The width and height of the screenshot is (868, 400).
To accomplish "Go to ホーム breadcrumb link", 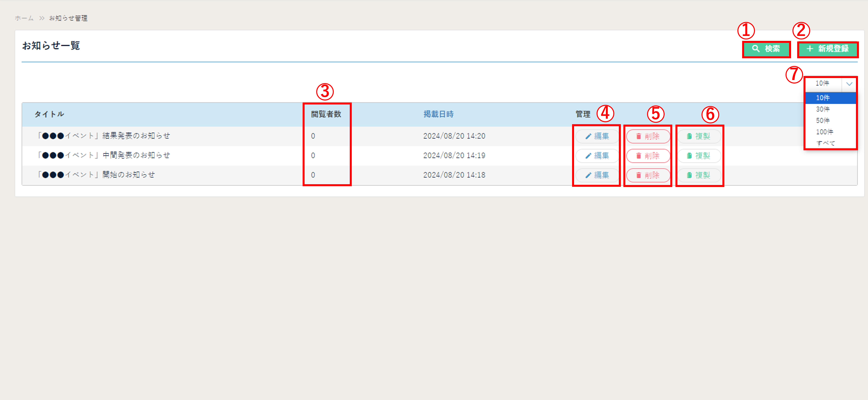I will [x=24, y=18].
